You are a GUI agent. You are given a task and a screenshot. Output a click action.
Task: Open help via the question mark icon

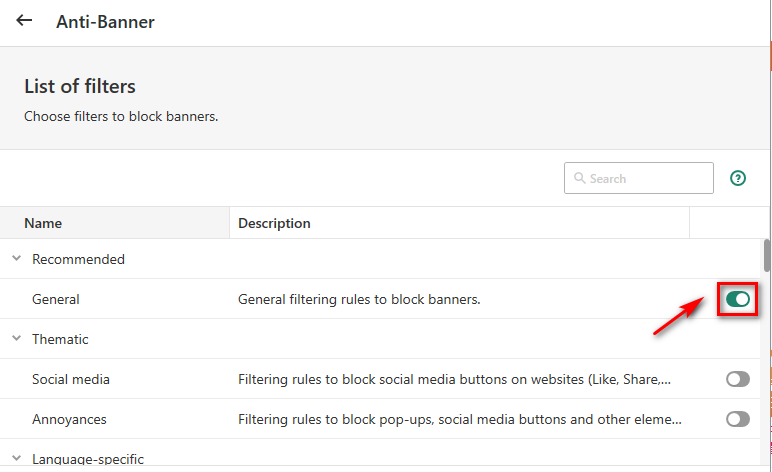point(738,178)
